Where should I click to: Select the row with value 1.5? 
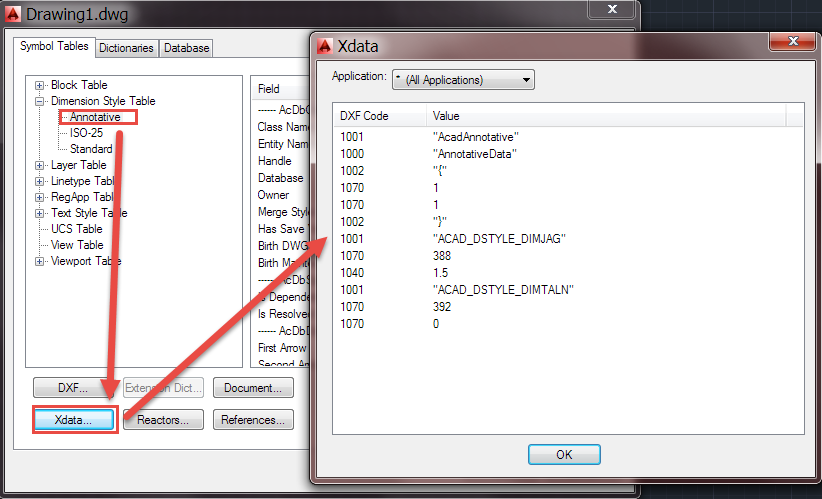pos(568,273)
